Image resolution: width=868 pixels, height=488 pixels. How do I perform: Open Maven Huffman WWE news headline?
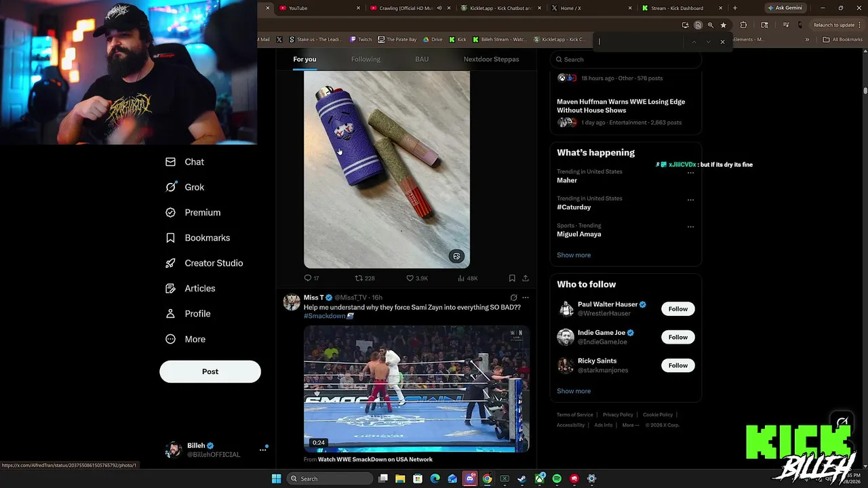pyautogui.click(x=621, y=106)
